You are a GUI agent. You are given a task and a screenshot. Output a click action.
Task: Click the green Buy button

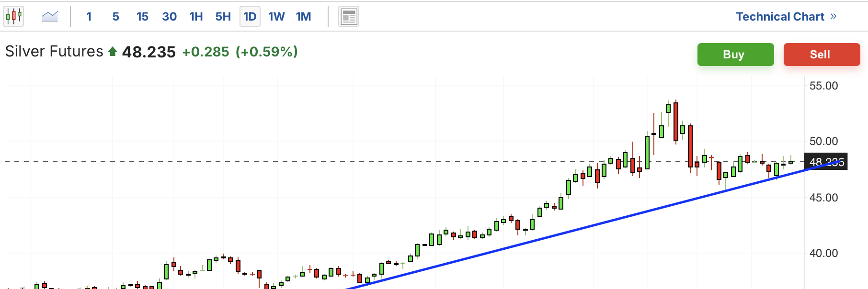pyautogui.click(x=736, y=55)
